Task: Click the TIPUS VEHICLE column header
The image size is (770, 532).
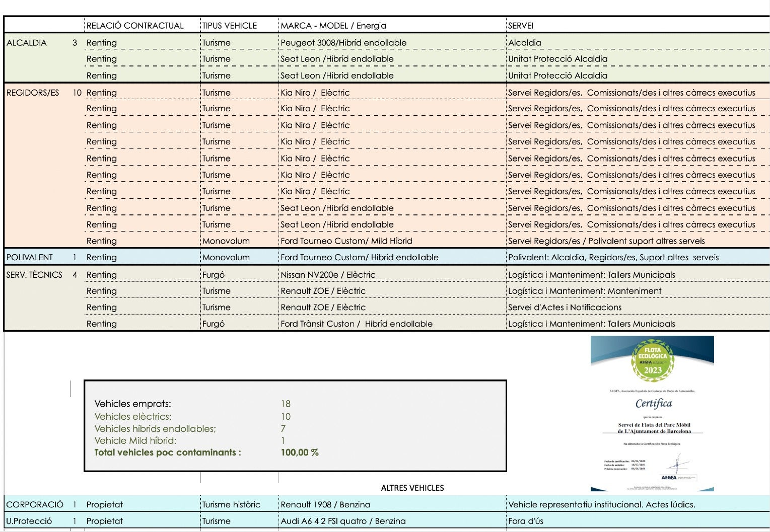Action: (x=230, y=26)
